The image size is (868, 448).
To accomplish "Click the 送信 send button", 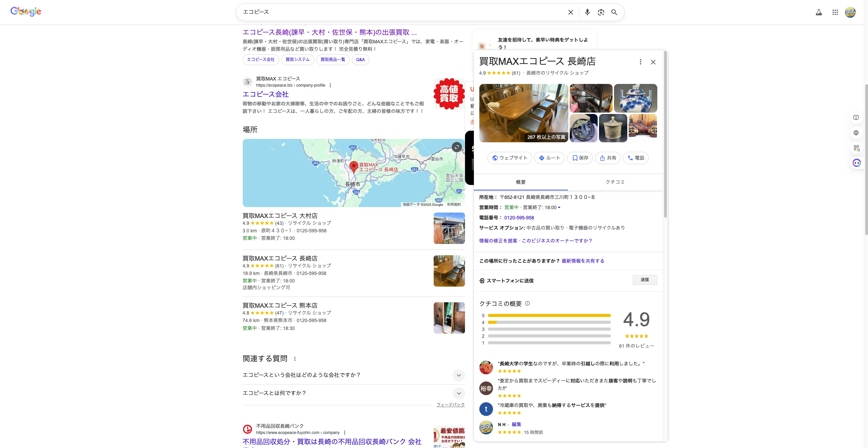I will pos(644,280).
